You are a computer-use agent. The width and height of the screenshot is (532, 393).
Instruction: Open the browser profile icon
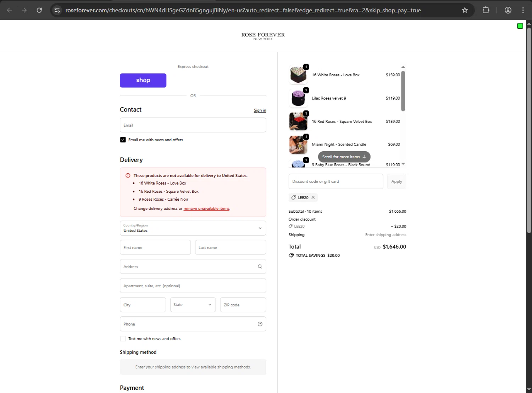508,10
